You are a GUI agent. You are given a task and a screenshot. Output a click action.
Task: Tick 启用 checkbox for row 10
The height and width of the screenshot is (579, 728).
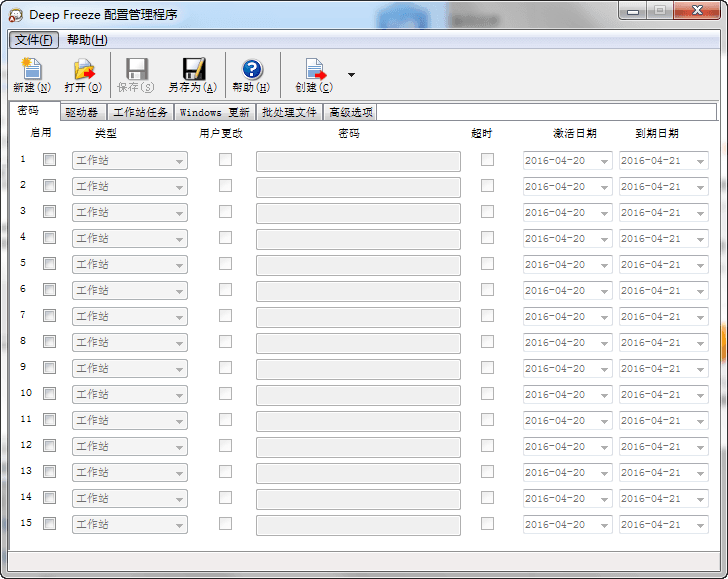click(x=49, y=394)
